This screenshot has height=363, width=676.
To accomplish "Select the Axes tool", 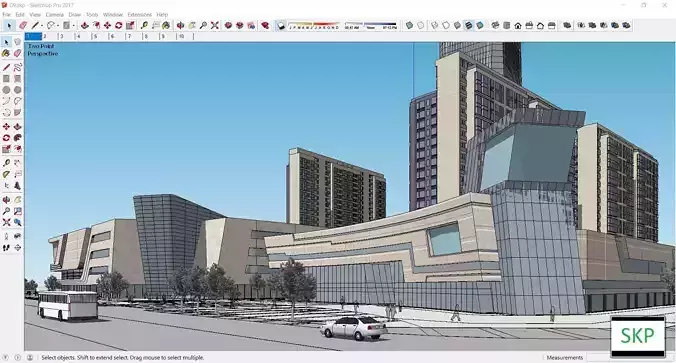I will coord(6,185).
